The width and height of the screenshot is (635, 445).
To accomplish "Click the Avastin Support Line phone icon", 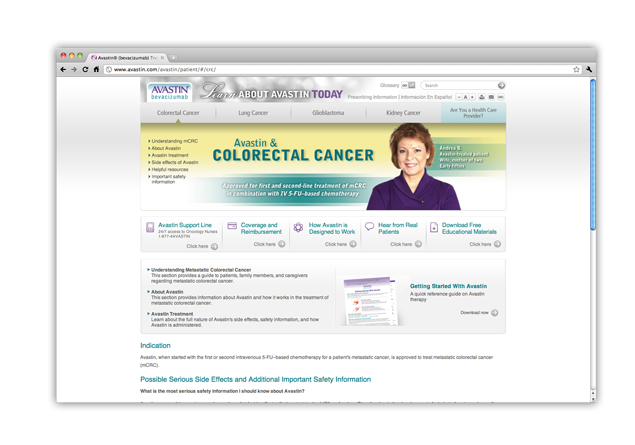I will 150,227.
